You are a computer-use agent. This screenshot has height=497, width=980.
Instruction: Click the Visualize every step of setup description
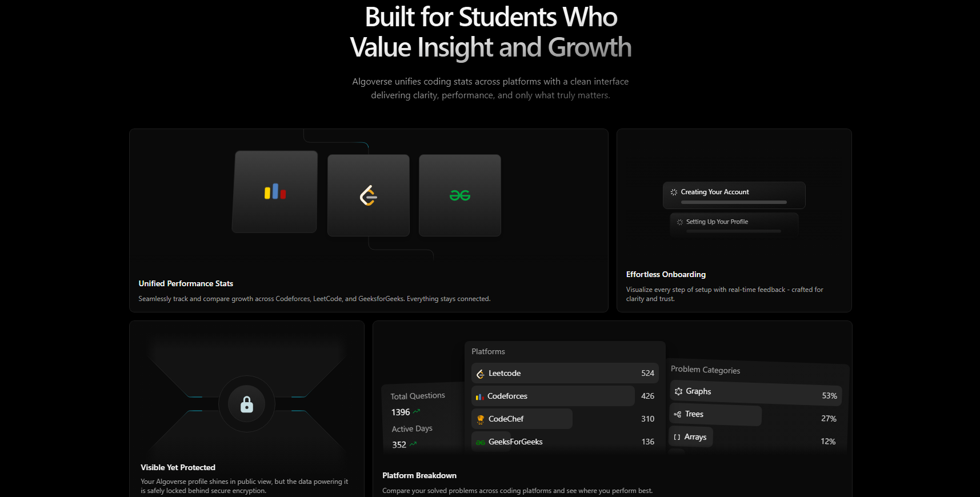click(x=725, y=294)
